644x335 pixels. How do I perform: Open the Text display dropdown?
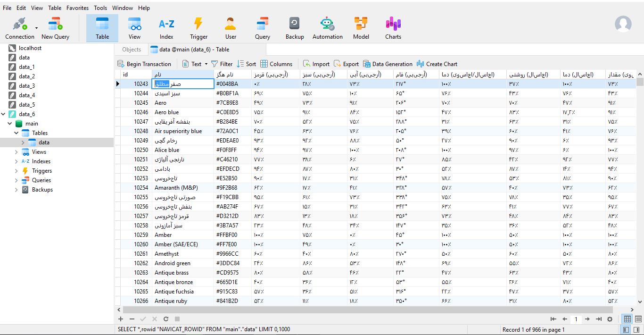click(195, 64)
